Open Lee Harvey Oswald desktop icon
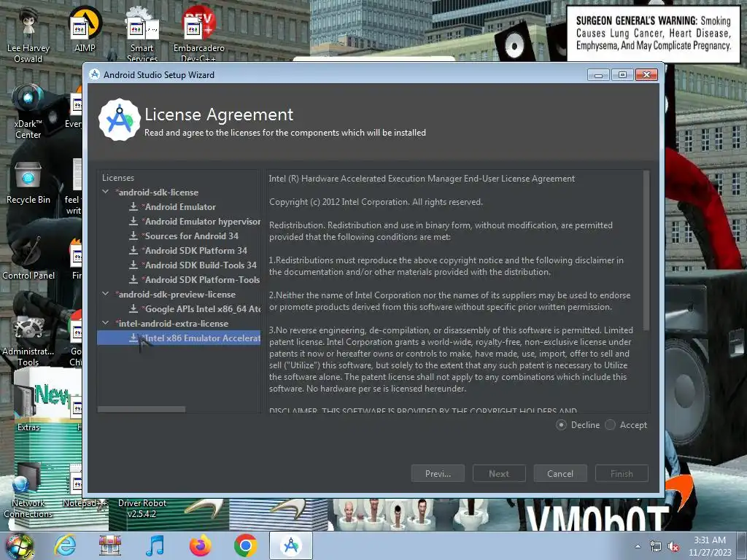This screenshot has width=747, height=560. pos(28,35)
